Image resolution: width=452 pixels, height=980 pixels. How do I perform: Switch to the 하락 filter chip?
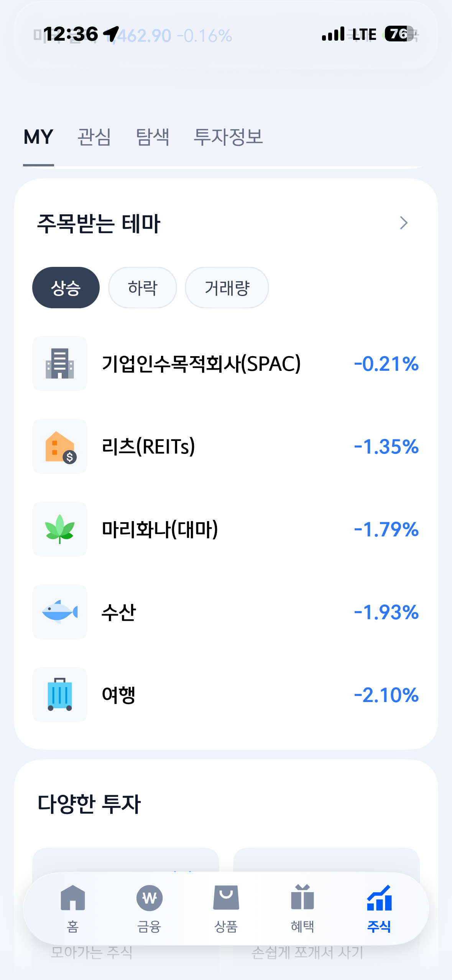pos(143,288)
